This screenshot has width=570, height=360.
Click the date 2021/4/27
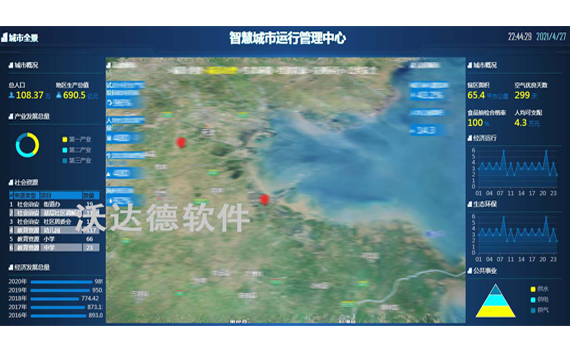(551, 36)
